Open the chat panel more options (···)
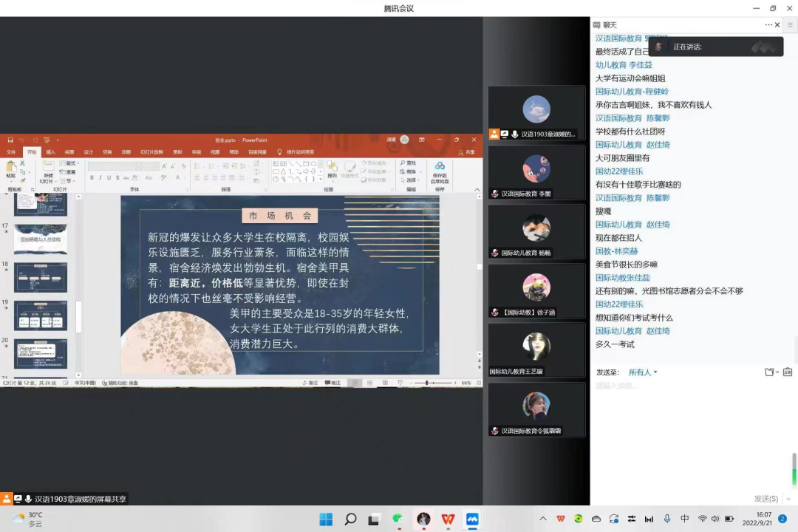This screenshot has height=532, width=798. click(x=768, y=24)
